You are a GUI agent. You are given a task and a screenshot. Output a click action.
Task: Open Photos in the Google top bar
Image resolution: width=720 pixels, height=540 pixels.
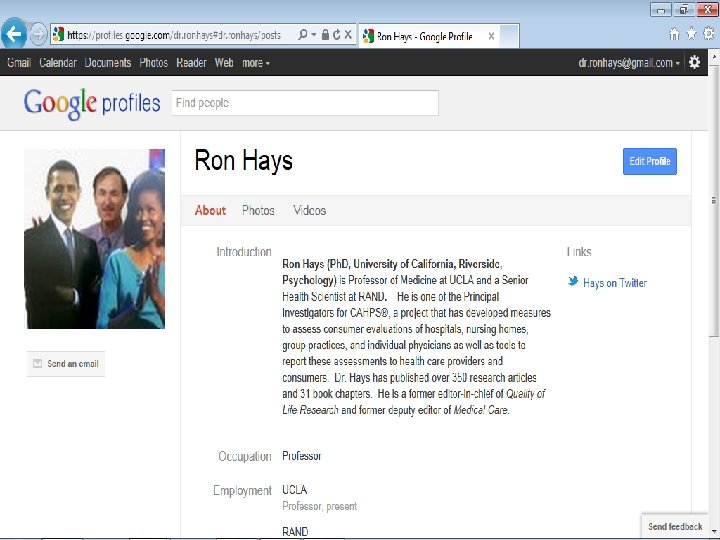pyautogui.click(x=153, y=63)
